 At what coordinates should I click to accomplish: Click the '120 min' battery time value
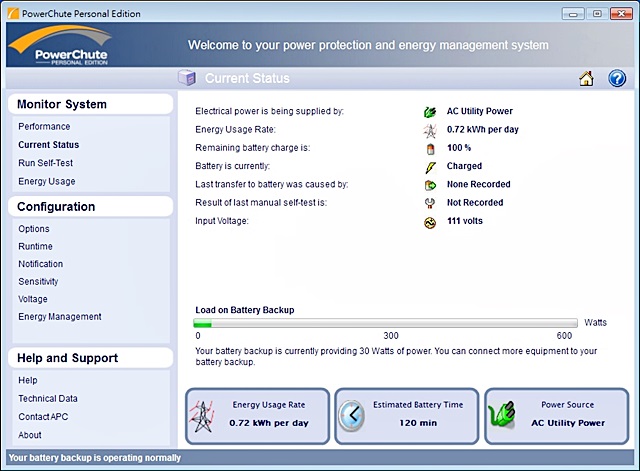pos(418,423)
